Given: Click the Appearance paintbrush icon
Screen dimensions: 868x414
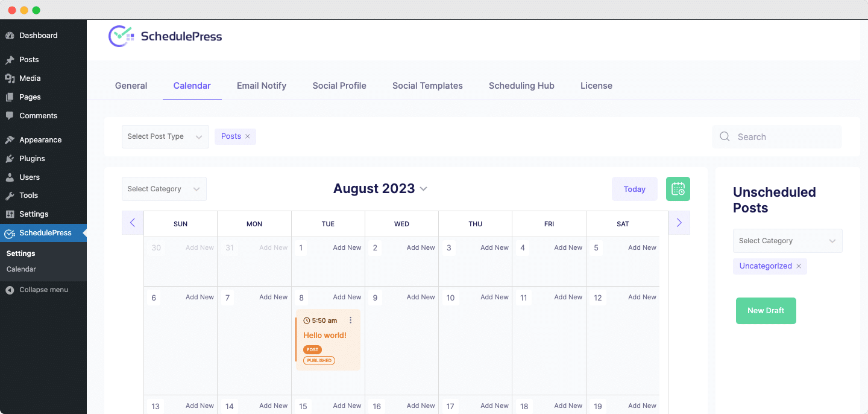Looking at the screenshot, I should (x=10, y=140).
